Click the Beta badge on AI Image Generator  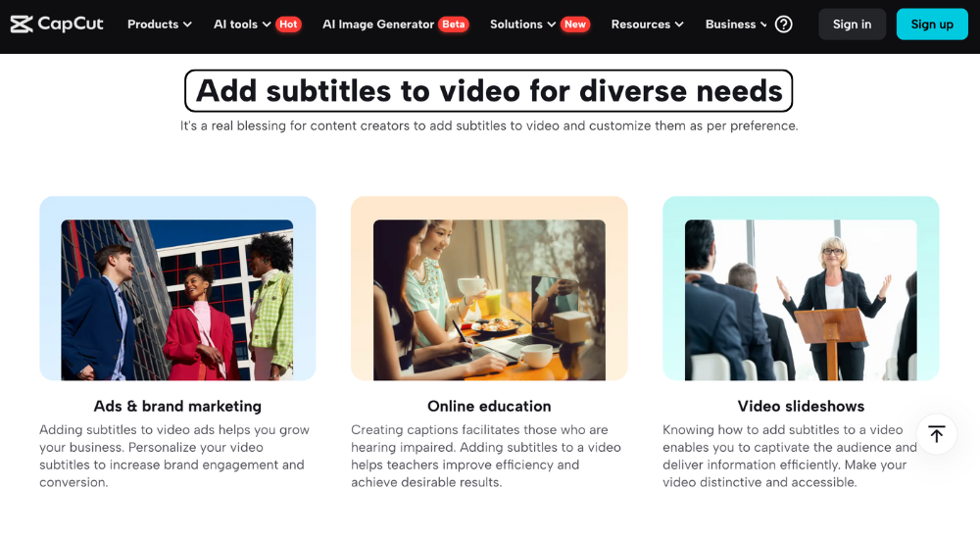click(x=453, y=24)
